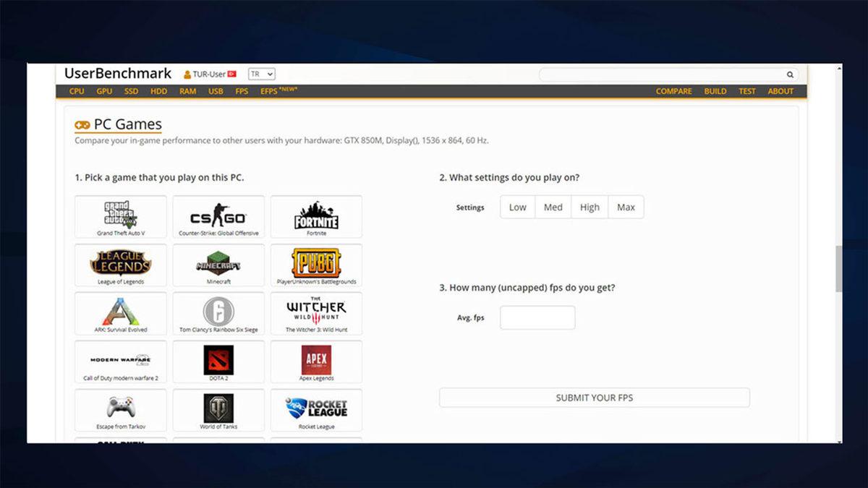Pick PlayerUnknown's Battlegrounds
868x488 pixels.
[x=316, y=265]
